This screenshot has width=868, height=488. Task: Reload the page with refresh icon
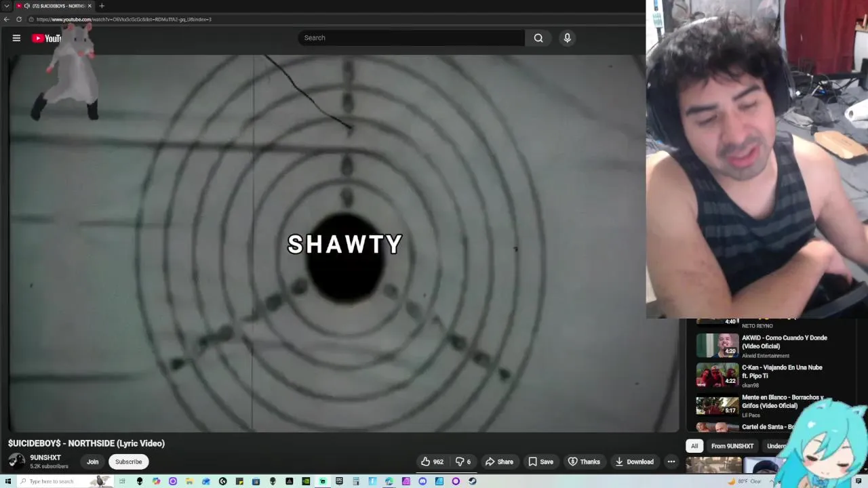(18, 19)
